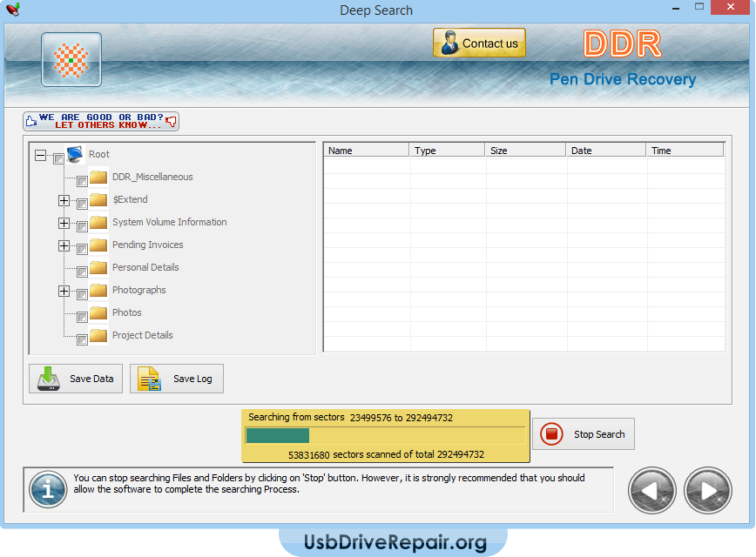The width and height of the screenshot is (756, 557).
Task: Check the DDR_Miscellaneous folder checkbox
Action: coord(82,181)
